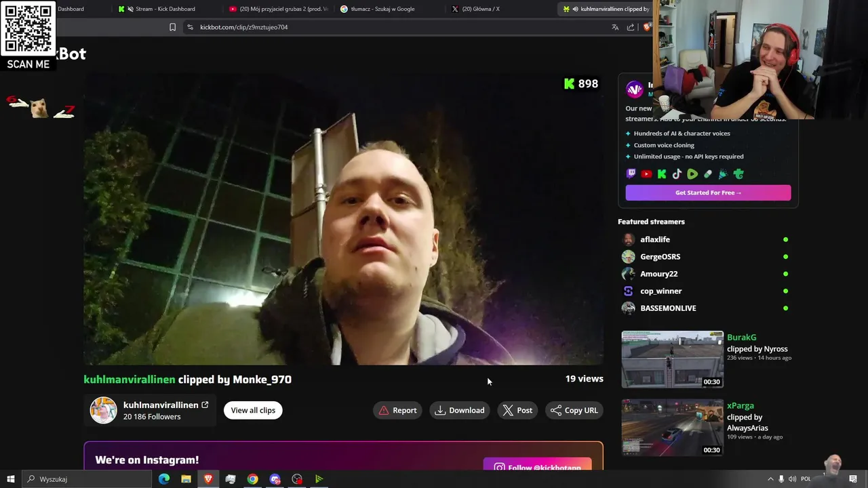
Task: Click the bookmark icon in address bar
Action: coord(172,27)
